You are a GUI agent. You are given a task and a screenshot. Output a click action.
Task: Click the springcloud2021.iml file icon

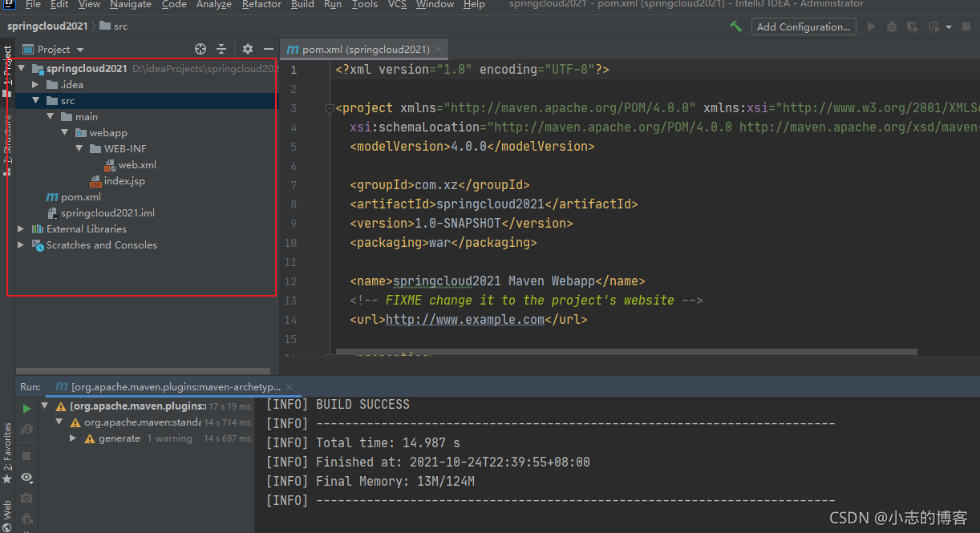[x=52, y=213]
